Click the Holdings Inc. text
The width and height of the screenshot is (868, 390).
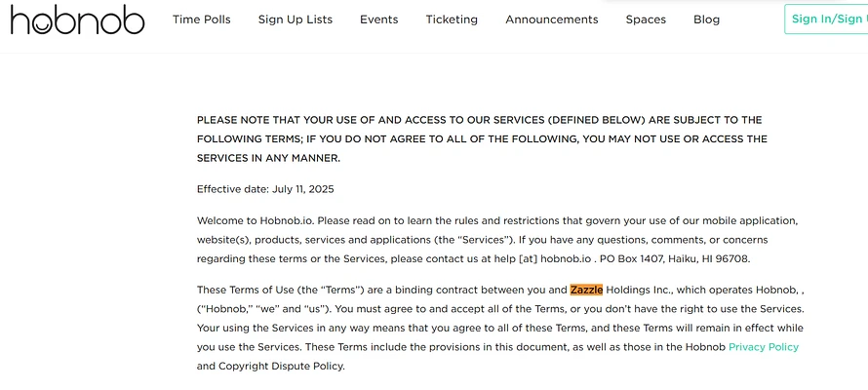pos(639,290)
